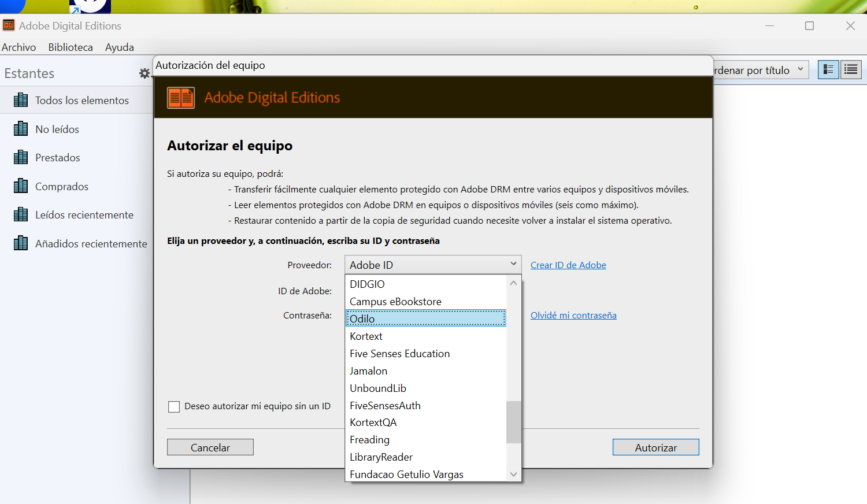Click the Añadidos recientemente bookshelf icon
Viewport: 867px width, 504px height.
[21, 243]
